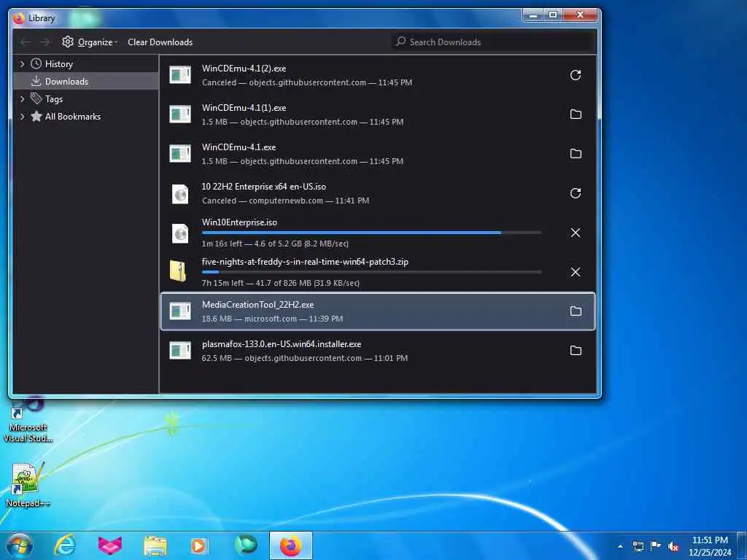747x560 pixels.
Task: Select the '10 22H2 Enterprise x64 en-US.iso' name
Action: point(263,187)
